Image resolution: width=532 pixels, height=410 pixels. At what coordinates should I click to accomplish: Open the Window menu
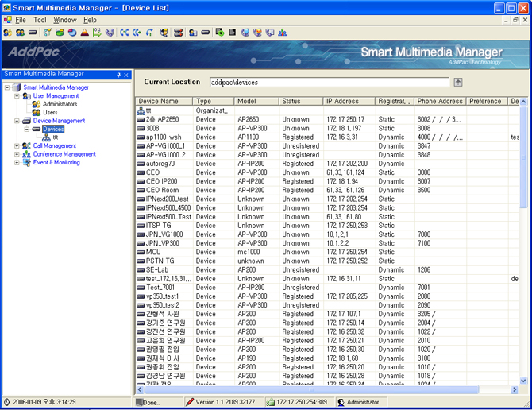(x=65, y=20)
